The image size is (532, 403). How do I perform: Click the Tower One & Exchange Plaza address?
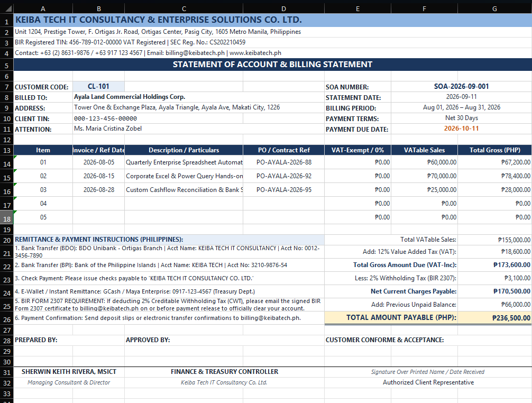(198, 107)
